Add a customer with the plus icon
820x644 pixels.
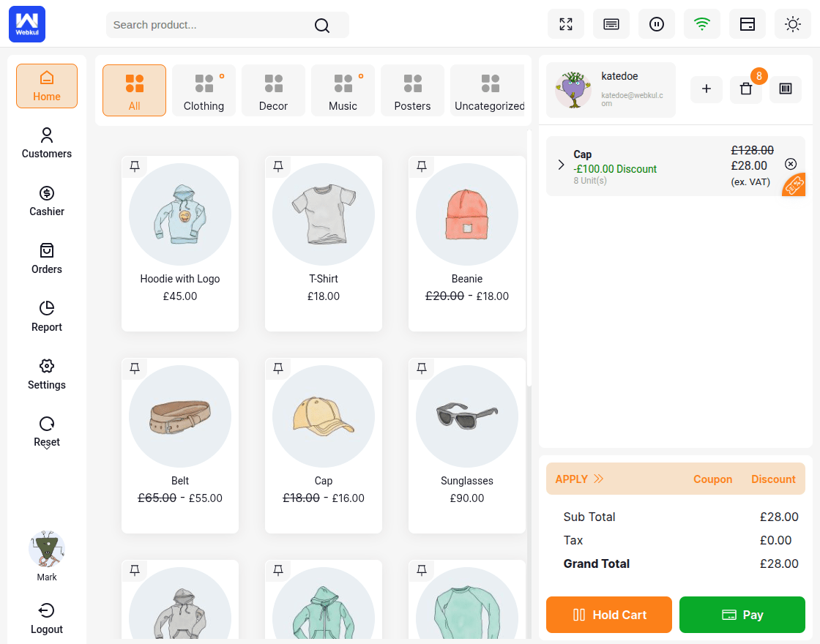pyautogui.click(x=706, y=89)
